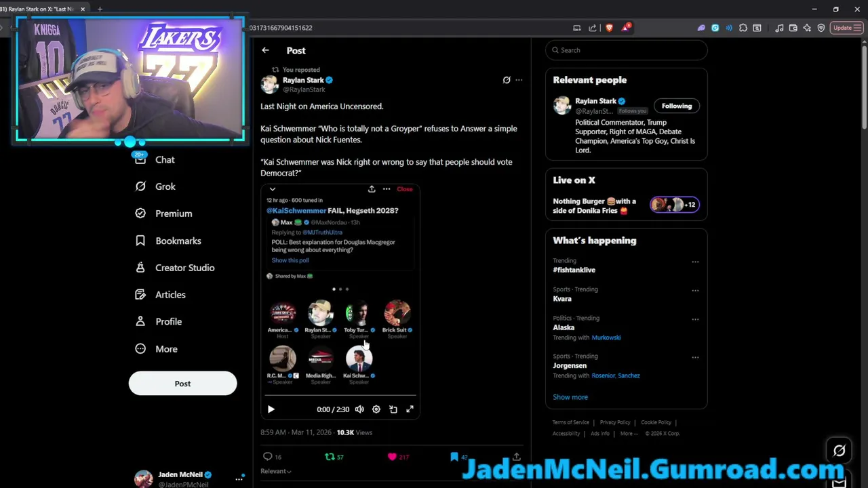
Task: Click the browser share page icon
Action: pyautogui.click(x=593, y=28)
